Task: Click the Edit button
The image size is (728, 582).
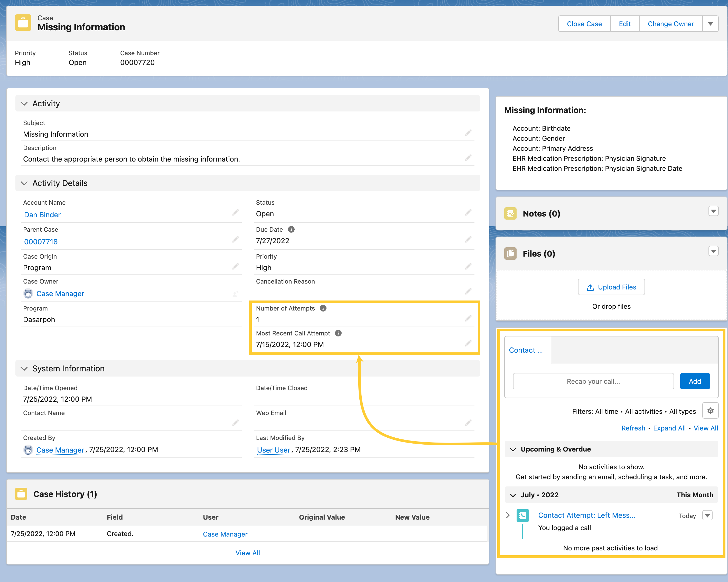Action: (625, 24)
